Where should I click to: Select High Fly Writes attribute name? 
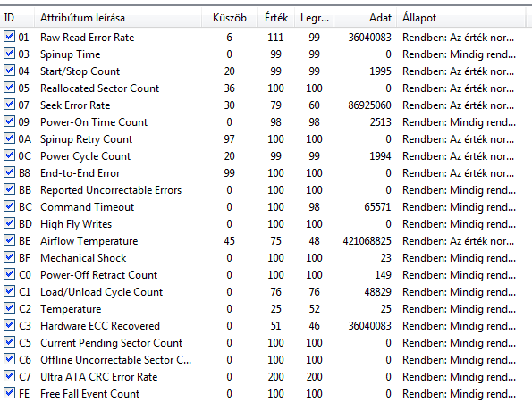(x=76, y=223)
